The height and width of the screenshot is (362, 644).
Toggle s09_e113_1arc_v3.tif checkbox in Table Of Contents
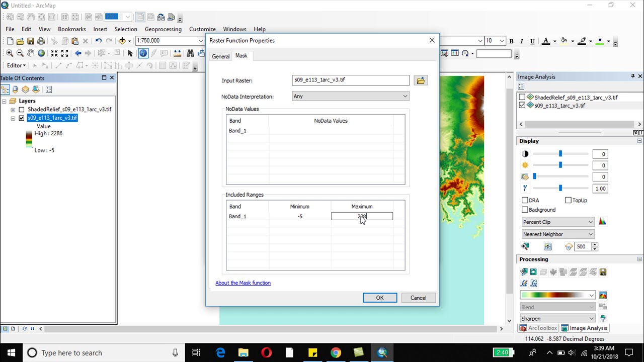coord(22,118)
